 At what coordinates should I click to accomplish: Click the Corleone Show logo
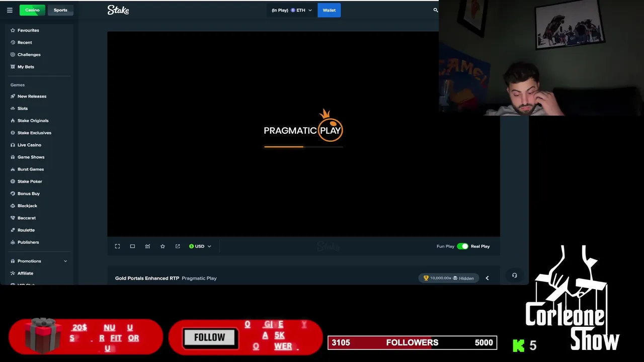click(x=573, y=298)
